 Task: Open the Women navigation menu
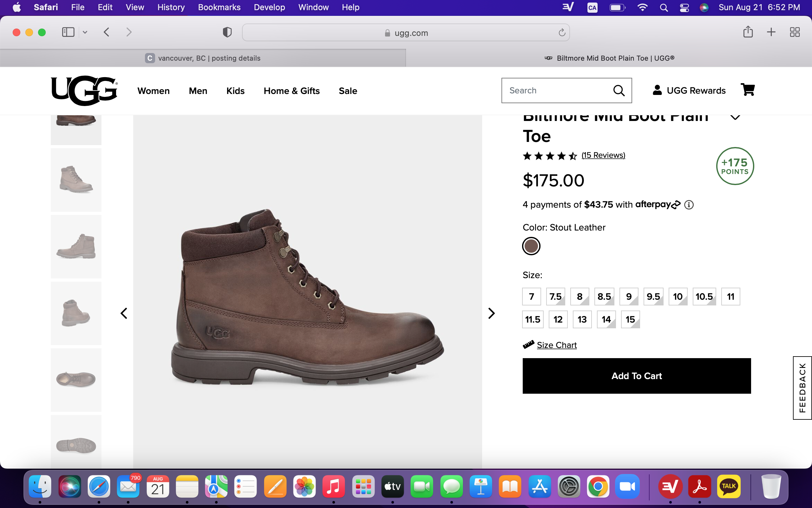pyautogui.click(x=153, y=91)
